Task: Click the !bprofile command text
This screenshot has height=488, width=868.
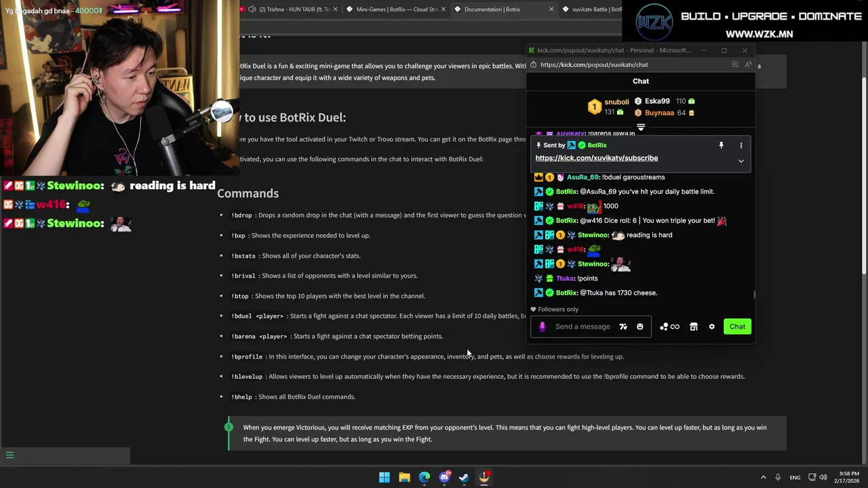Action: (247, 357)
